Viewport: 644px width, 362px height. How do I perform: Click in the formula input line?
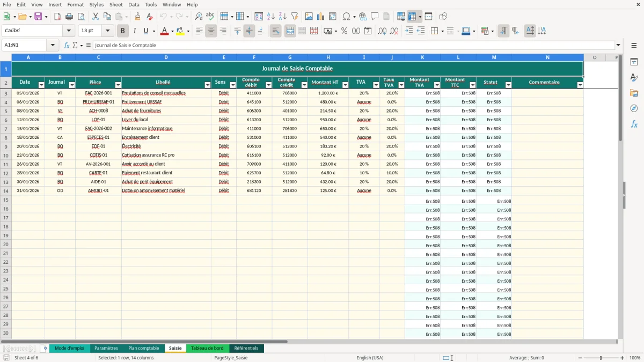353,45
